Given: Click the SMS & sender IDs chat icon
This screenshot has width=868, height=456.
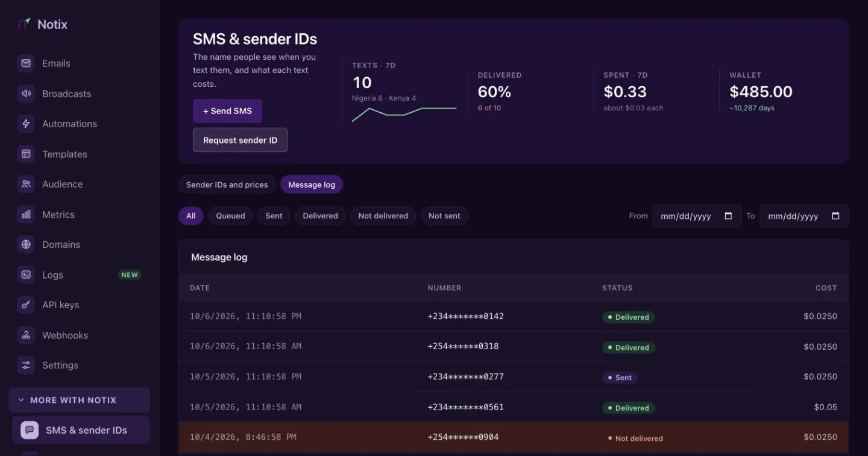Looking at the screenshot, I should point(30,430).
